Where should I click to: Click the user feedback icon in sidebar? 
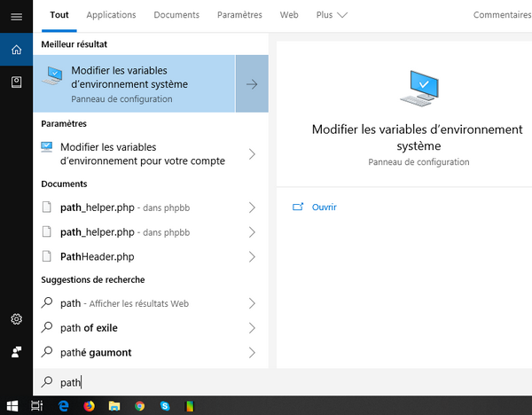(16, 352)
